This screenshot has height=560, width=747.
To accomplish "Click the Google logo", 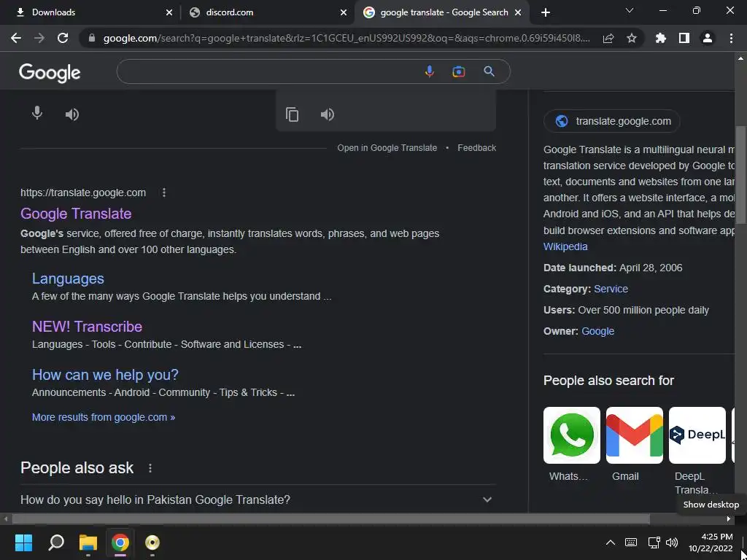I will [x=50, y=73].
